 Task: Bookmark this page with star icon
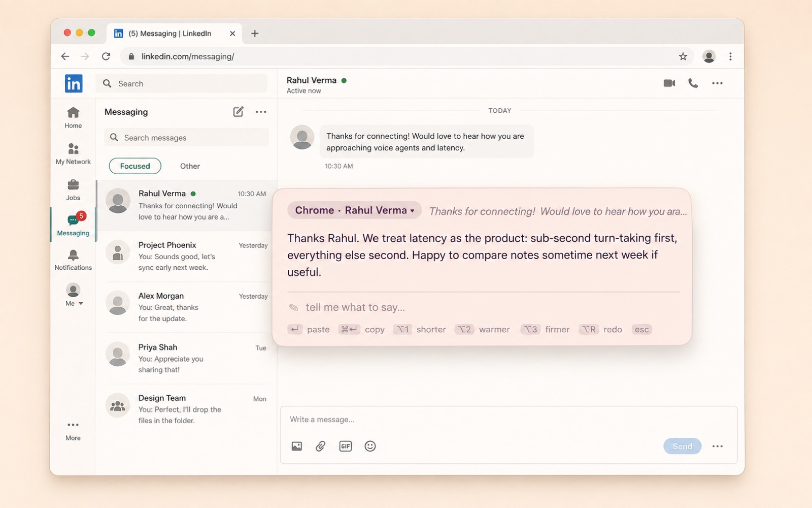[x=683, y=56]
